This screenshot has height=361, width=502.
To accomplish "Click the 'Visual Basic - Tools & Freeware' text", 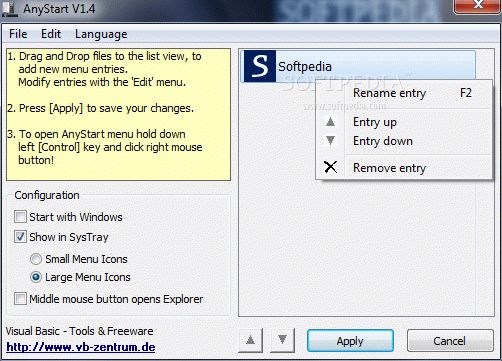I will (79, 331).
